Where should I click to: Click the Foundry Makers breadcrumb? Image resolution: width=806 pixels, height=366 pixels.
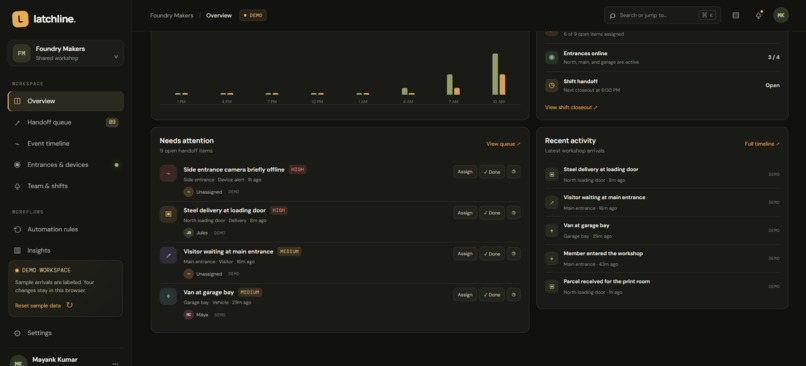tap(172, 15)
